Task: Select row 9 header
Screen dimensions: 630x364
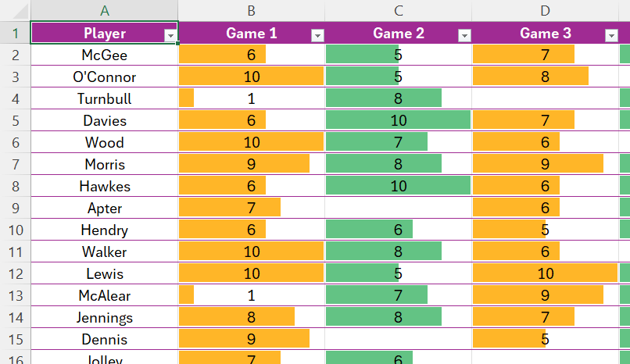Action: [15, 209]
